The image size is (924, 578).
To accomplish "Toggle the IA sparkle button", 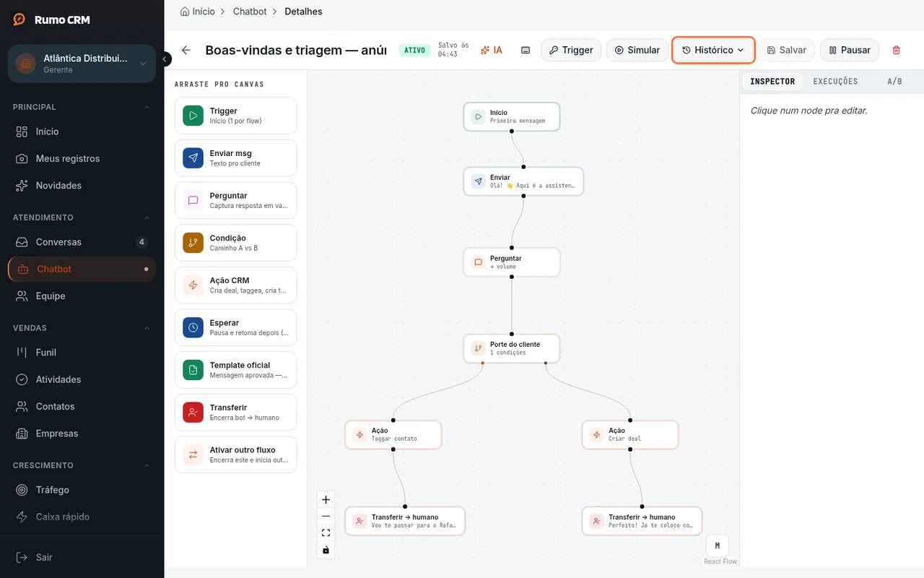I will coord(492,50).
